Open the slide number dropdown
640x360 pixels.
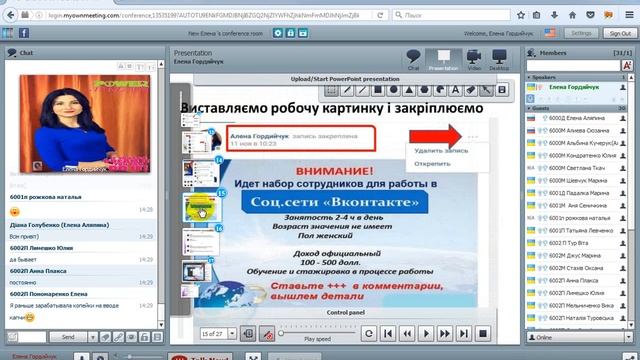click(232, 334)
